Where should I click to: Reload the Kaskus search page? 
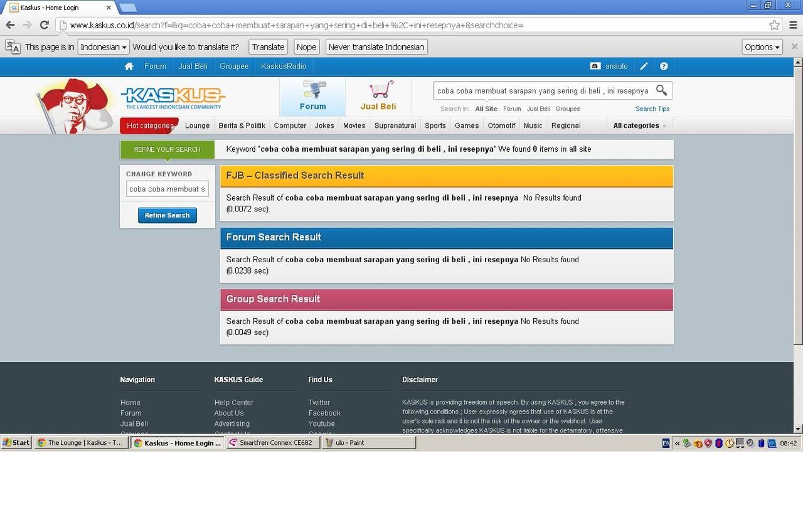tap(44, 25)
